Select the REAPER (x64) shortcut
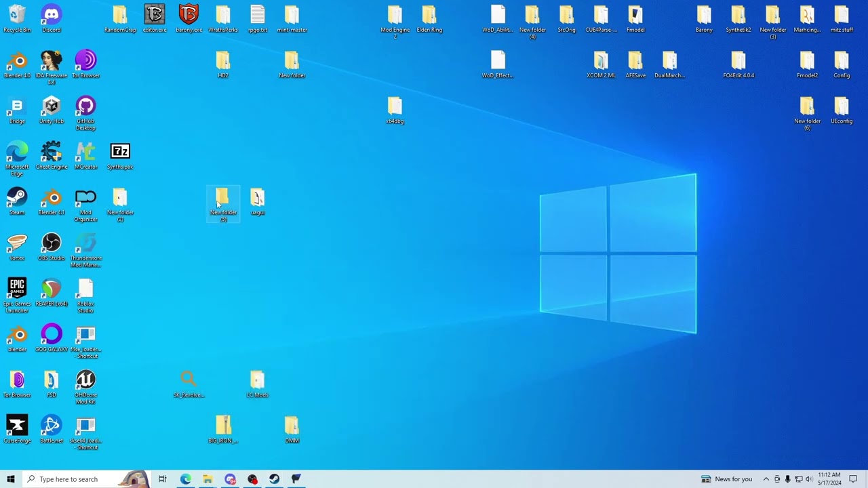This screenshot has height=488, width=868. [x=52, y=293]
